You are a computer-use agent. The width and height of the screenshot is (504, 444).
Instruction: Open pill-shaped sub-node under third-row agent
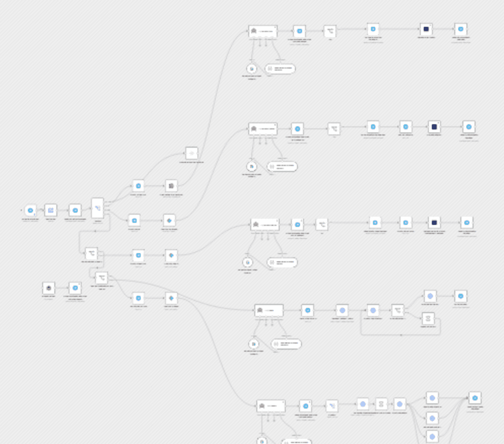pos(282,262)
